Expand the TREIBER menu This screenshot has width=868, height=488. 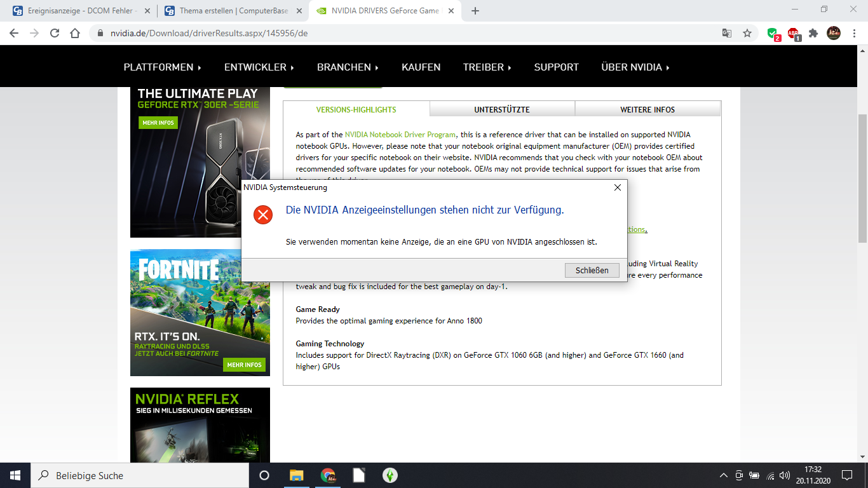point(487,67)
